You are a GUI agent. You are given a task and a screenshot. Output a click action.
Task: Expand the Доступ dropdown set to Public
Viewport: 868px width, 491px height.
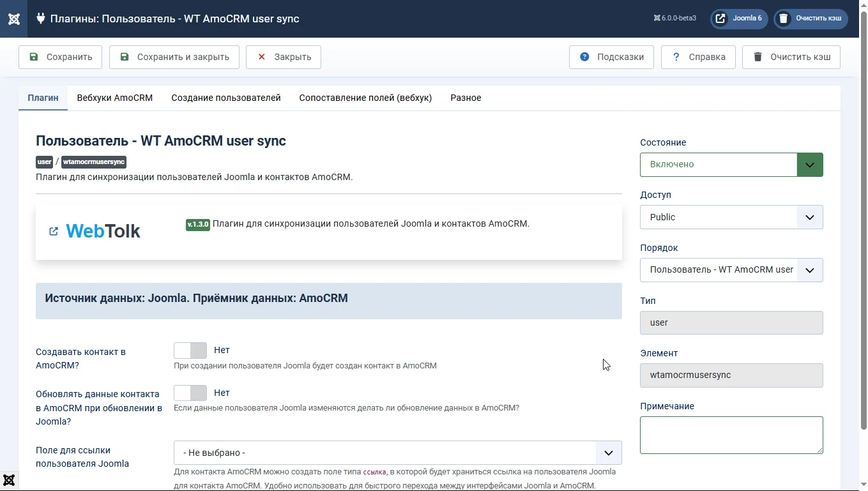pos(731,217)
